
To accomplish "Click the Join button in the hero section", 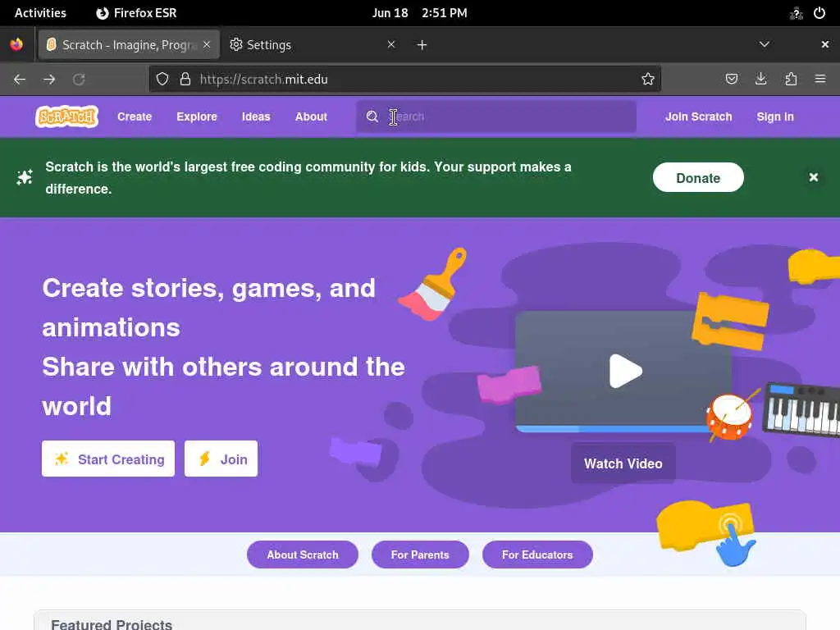I will [221, 459].
